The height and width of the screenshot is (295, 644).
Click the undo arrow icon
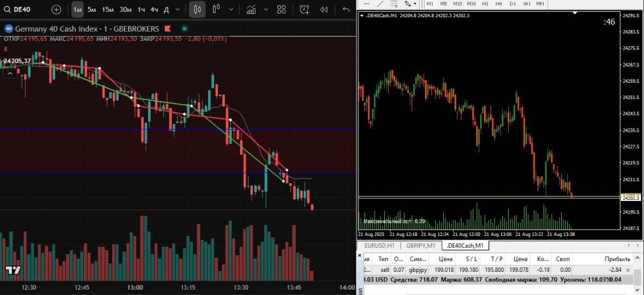(x=346, y=9)
